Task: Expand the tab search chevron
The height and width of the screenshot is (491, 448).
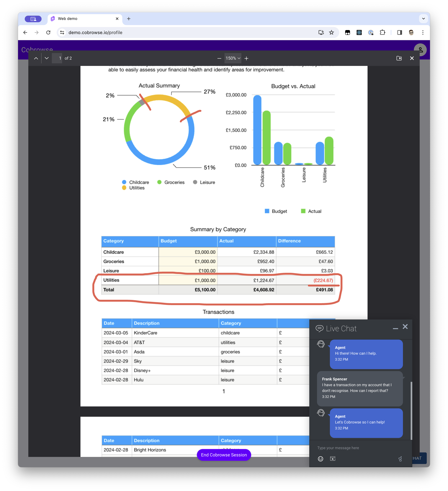Action: coord(423,19)
